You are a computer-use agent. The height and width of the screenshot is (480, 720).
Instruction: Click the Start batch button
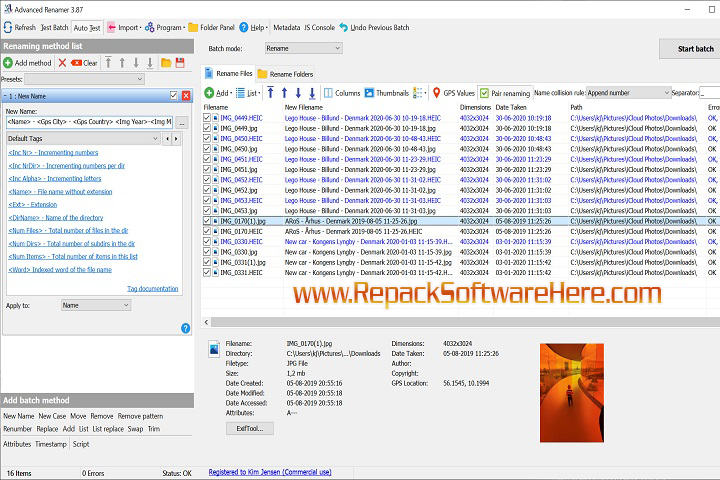click(690, 49)
